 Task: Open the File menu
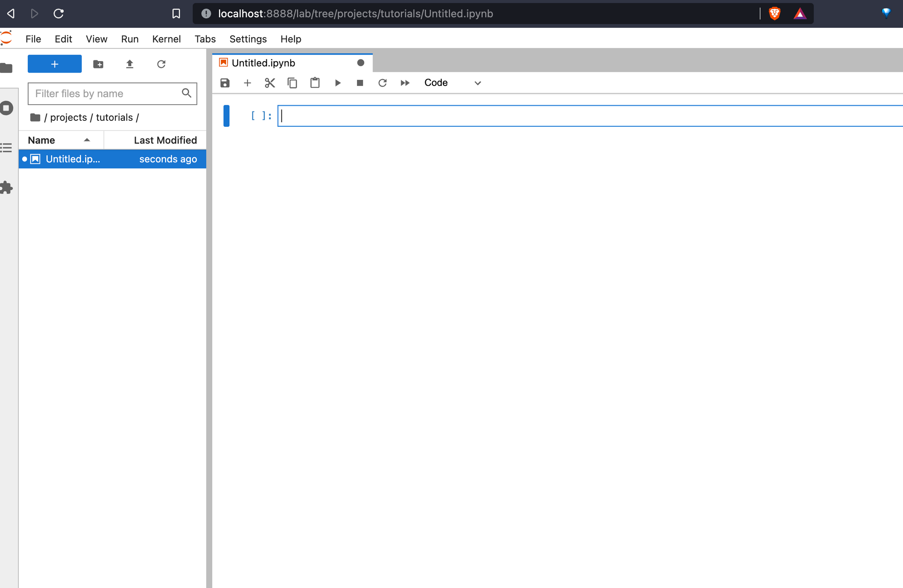33,39
